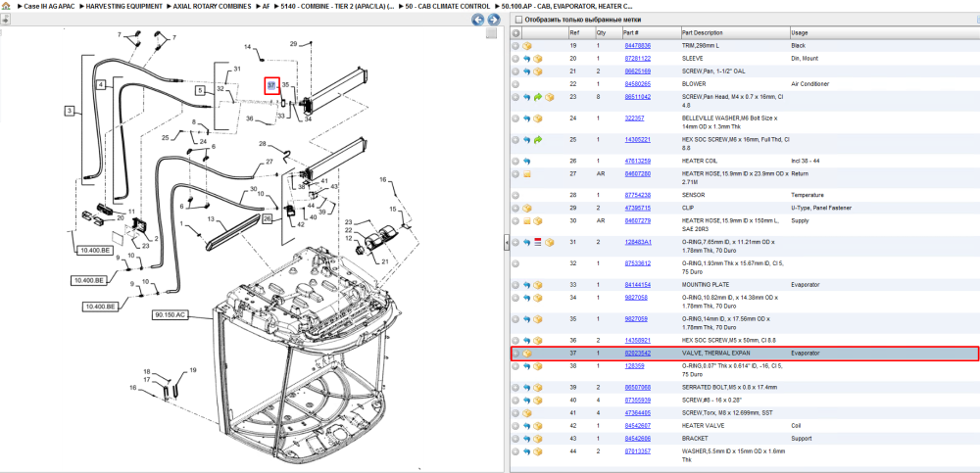980x473 pixels.
Task: Select boxed callout 3 in the diagram
Action: click(x=70, y=112)
